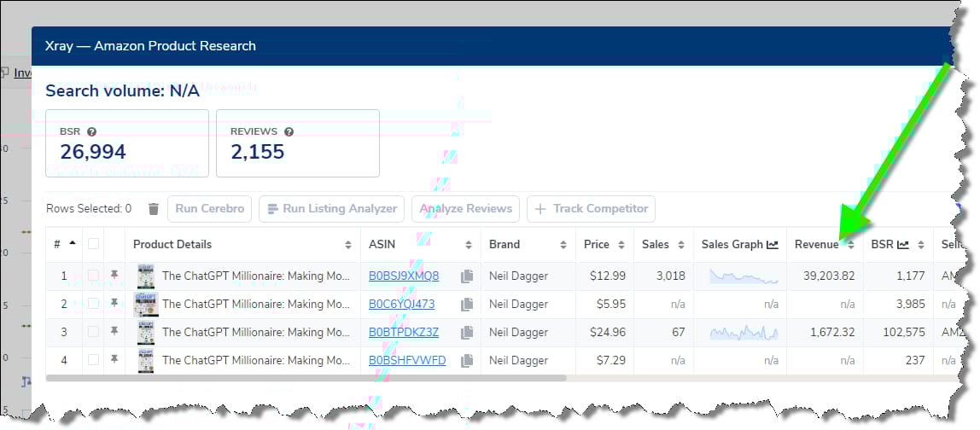
Task: Click the horizontal table scrollbar
Action: tap(306, 378)
